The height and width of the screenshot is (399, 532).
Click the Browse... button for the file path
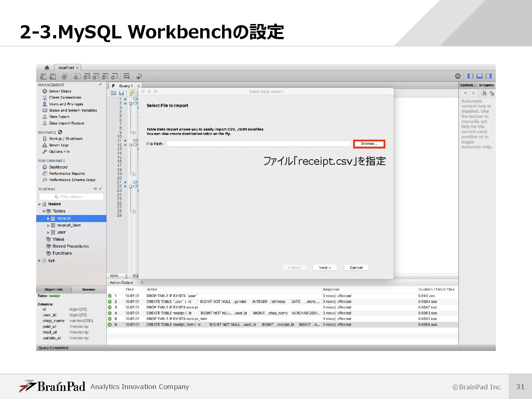click(369, 144)
